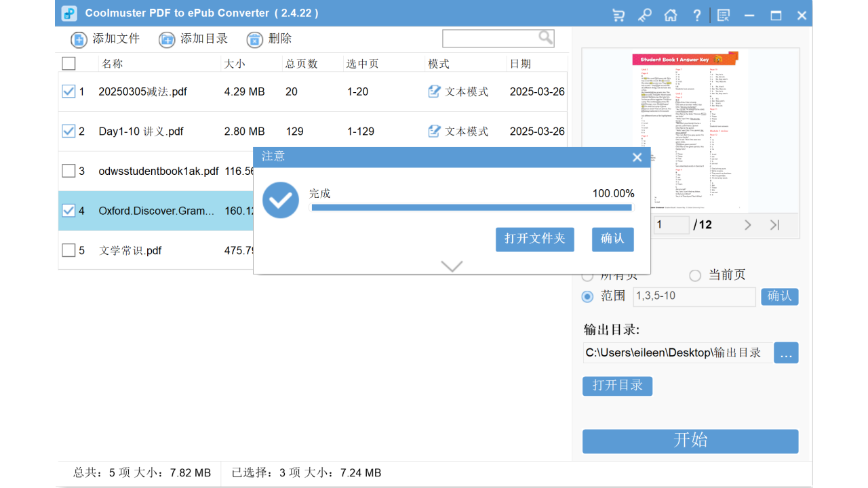Open output folder via 打开目录 button
The height and width of the screenshot is (488, 868).
tap(617, 386)
